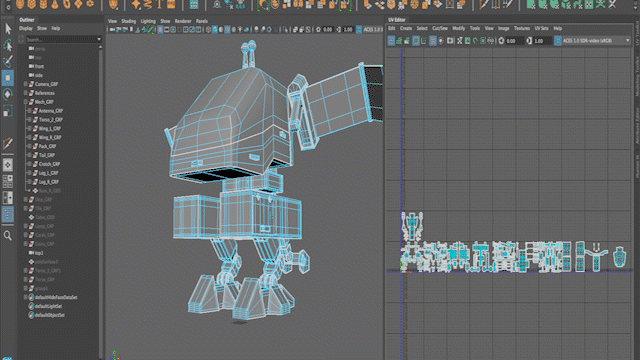This screenshot has width=640, height=360.
Task: Toggle UV Editor checker texture display
Action: point(460,41)
